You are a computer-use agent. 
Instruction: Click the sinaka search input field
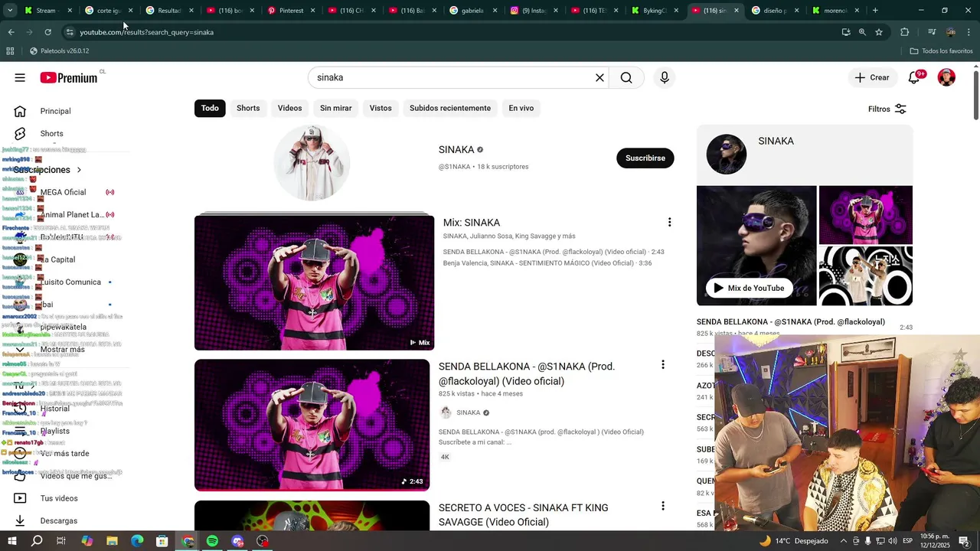click(452, 77)
